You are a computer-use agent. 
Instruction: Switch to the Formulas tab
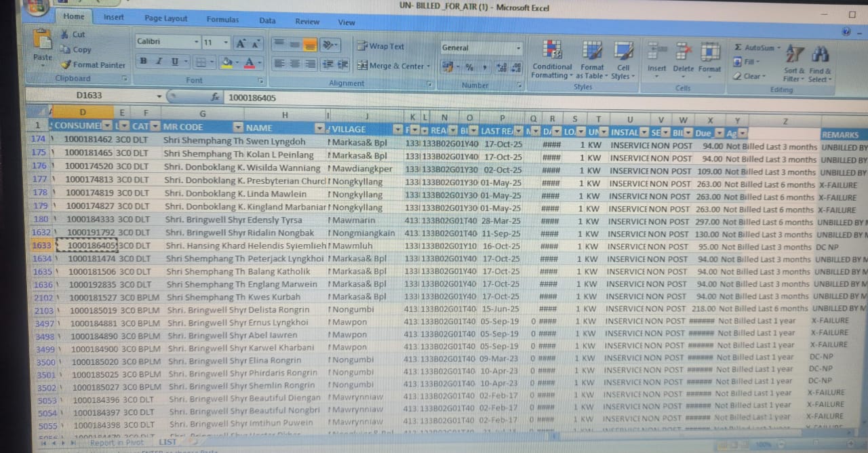click(x=222, y=20)
